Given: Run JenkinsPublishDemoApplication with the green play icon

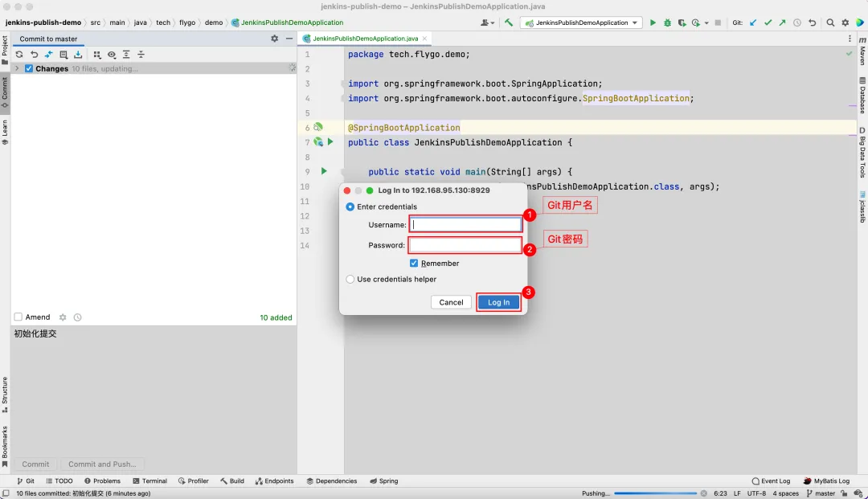Looking at the screenshot, I should 653,22.
